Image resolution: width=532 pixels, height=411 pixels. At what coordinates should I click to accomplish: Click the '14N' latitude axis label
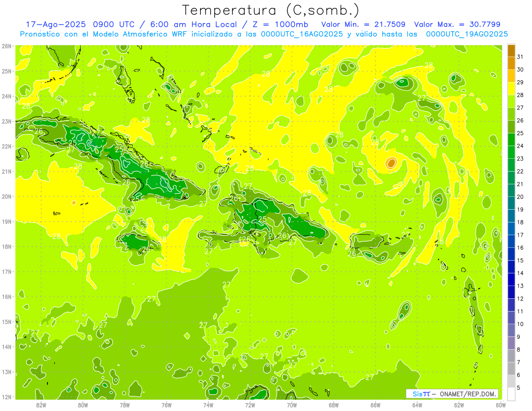pos(7,347)
